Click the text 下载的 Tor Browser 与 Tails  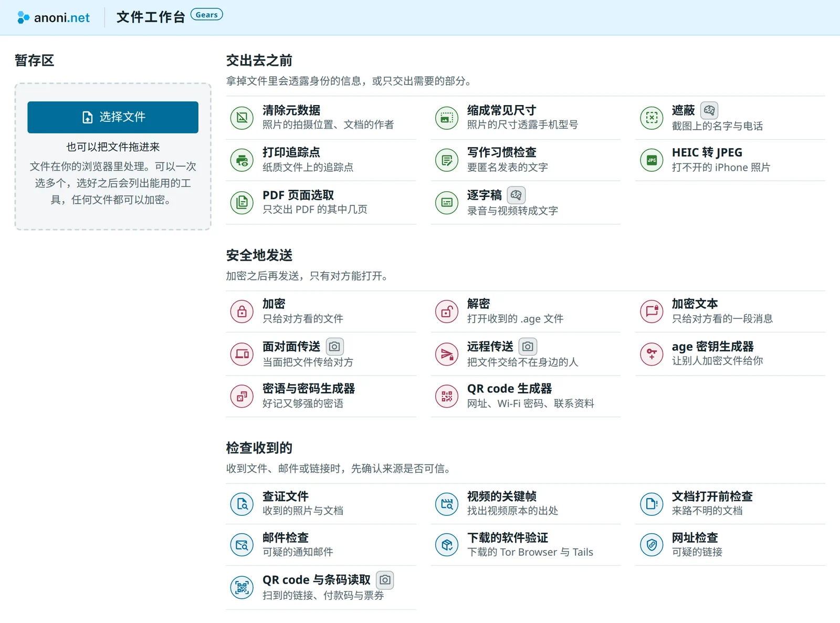click(x=530, y=552)
